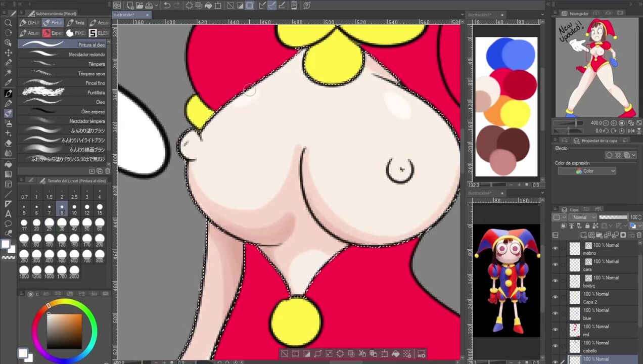Select the Eraser tool
Viewport: 643px width, 364px height.
pyautogui.click(x=8, y=143)
